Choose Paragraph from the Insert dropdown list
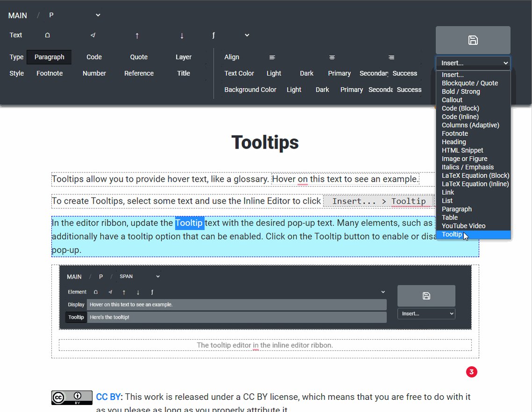 pos(473,209)
